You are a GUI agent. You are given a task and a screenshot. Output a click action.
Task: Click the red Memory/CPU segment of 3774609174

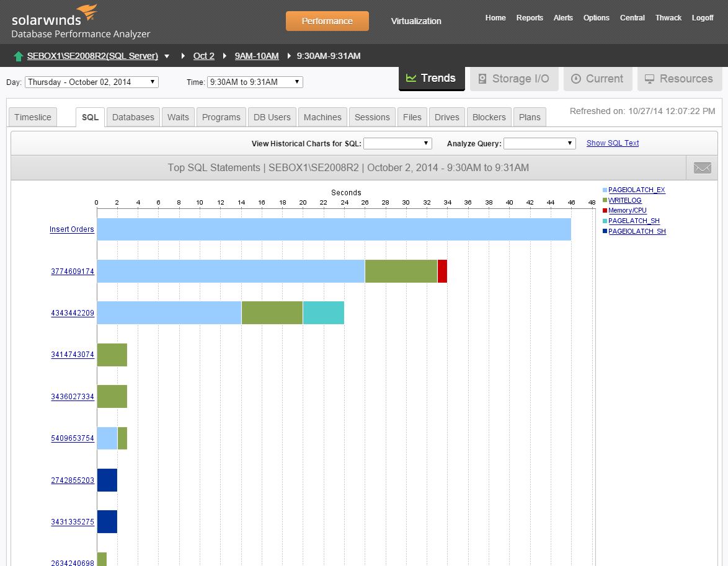point(442,271)
